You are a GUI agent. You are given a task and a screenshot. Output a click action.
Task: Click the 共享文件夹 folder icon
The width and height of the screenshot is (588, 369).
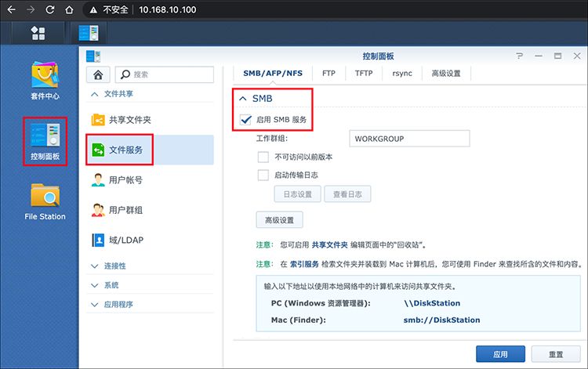(x=98, y=120)
